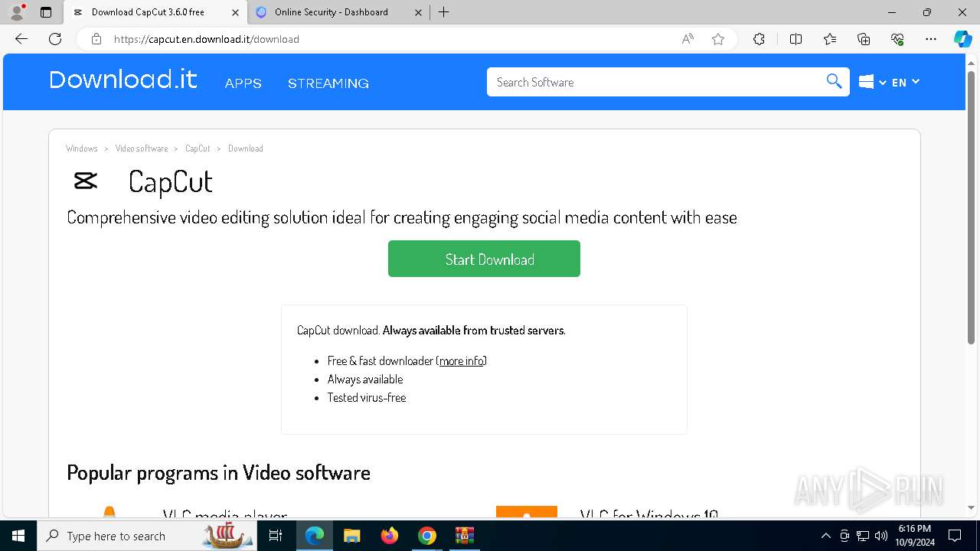
Task: Open the network icon in system tray
Action: [863, 536]
